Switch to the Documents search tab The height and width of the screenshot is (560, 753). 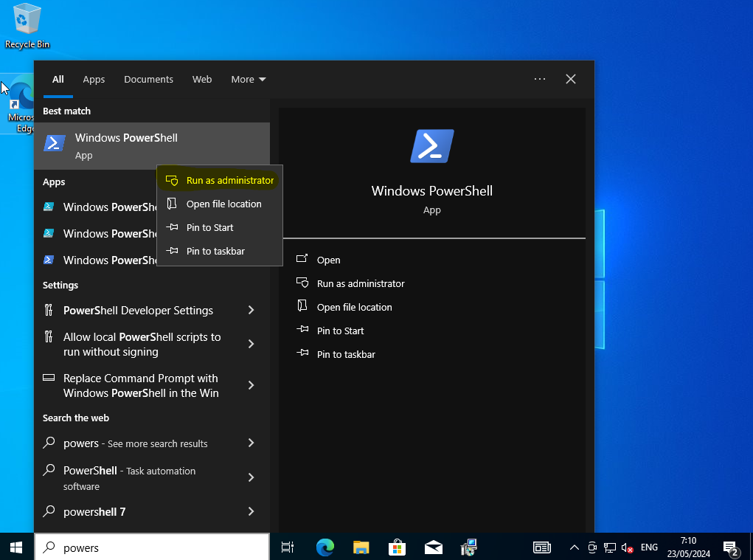148,79
